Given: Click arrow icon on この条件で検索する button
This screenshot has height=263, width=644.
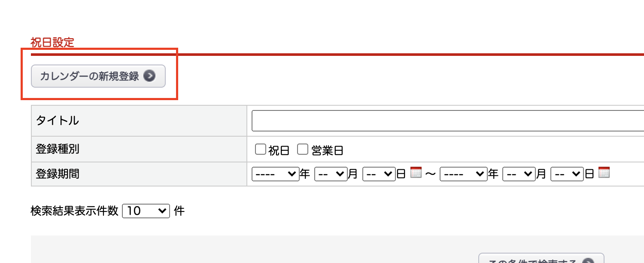Looking at the screenshot, I should [589, 261].
